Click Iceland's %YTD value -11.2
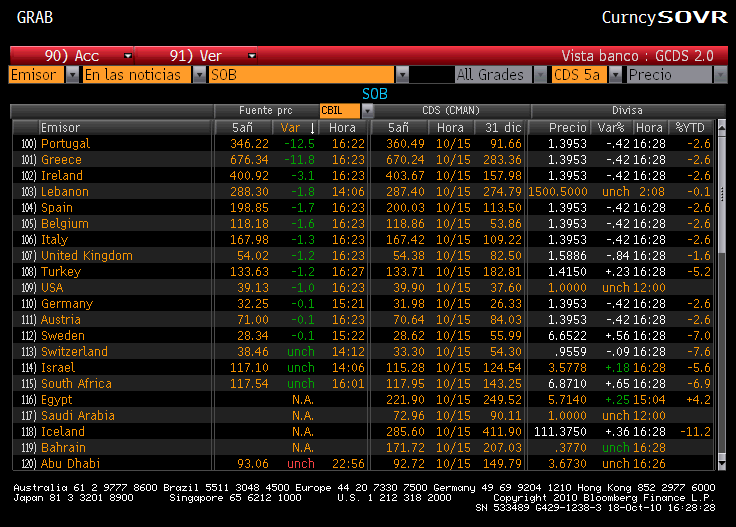This screenshot has width=736, height=527. (695, 431)
